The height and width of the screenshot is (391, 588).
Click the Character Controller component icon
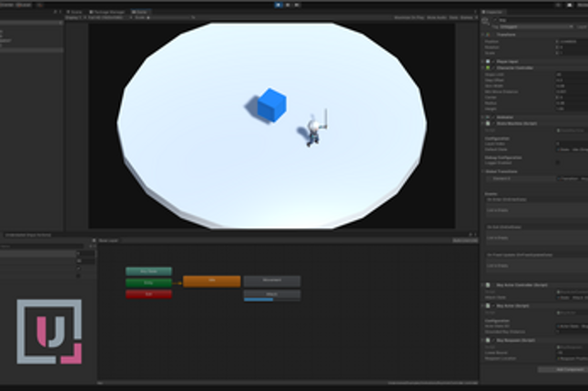(x=488, y=68)
